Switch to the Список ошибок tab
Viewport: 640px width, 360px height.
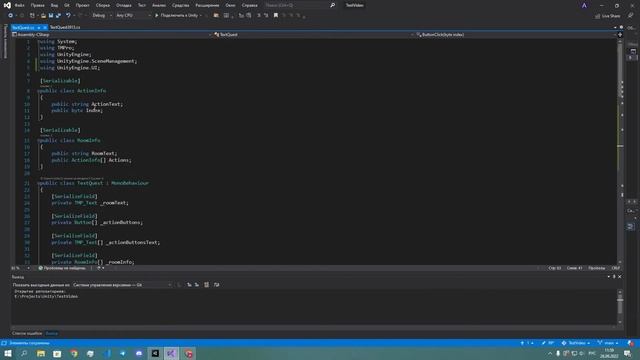27,333
